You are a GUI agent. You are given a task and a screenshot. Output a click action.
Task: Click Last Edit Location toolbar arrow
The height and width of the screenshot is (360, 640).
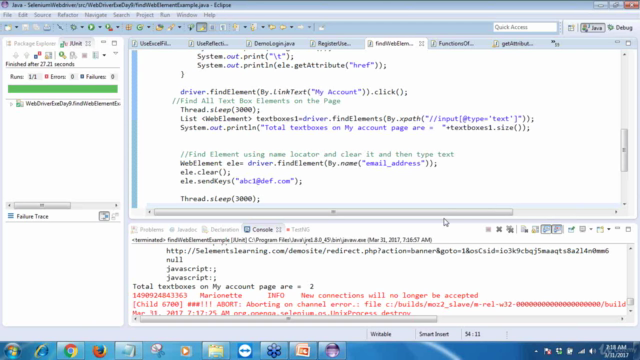[x=271, y=27]
